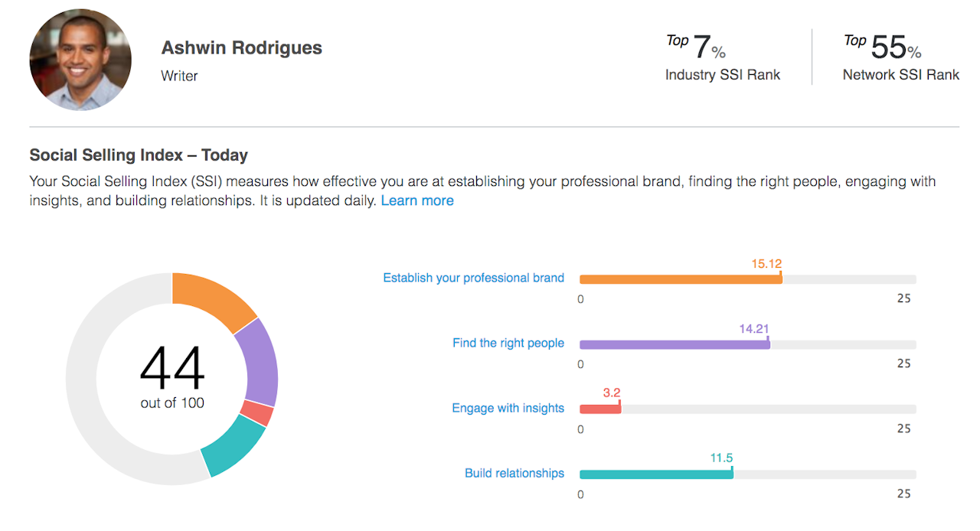
Task: Click the Establish your professional brand label
Action: [x=473, y=277]
